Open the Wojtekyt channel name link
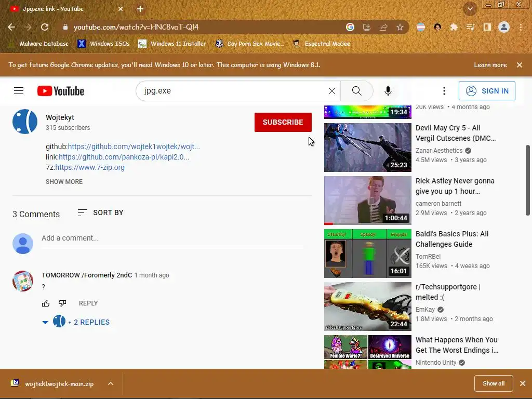The height and width of the screenshot is (399, 532). coord(60,117)
